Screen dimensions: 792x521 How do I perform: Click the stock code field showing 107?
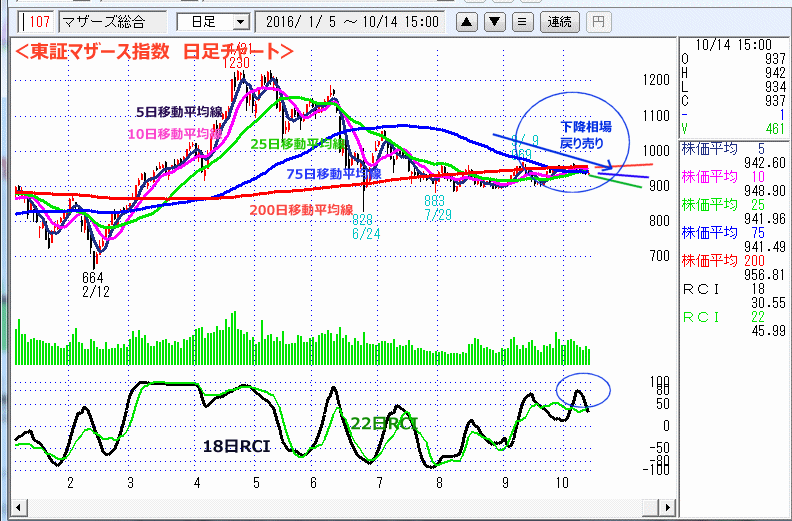click(x=37, y=21)
